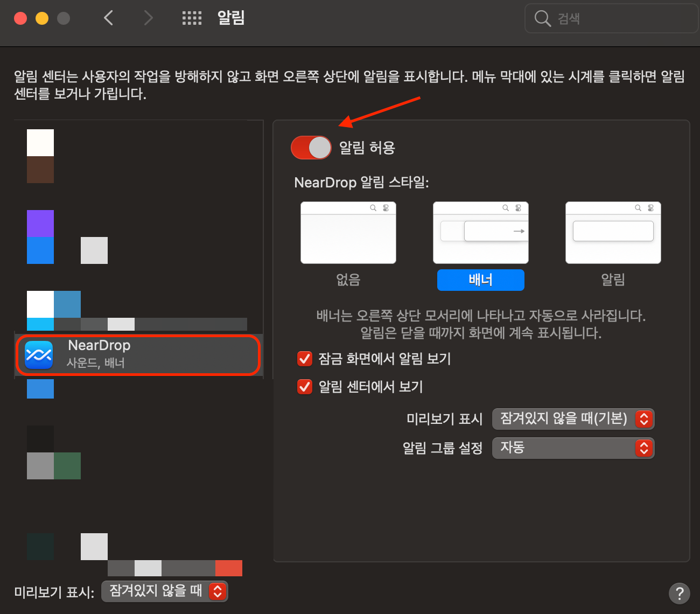This screenshot has width=700, height=614.
Task: Select the highlighted 배너 style label
Action: pyautogui.click(x=481, y=280)
